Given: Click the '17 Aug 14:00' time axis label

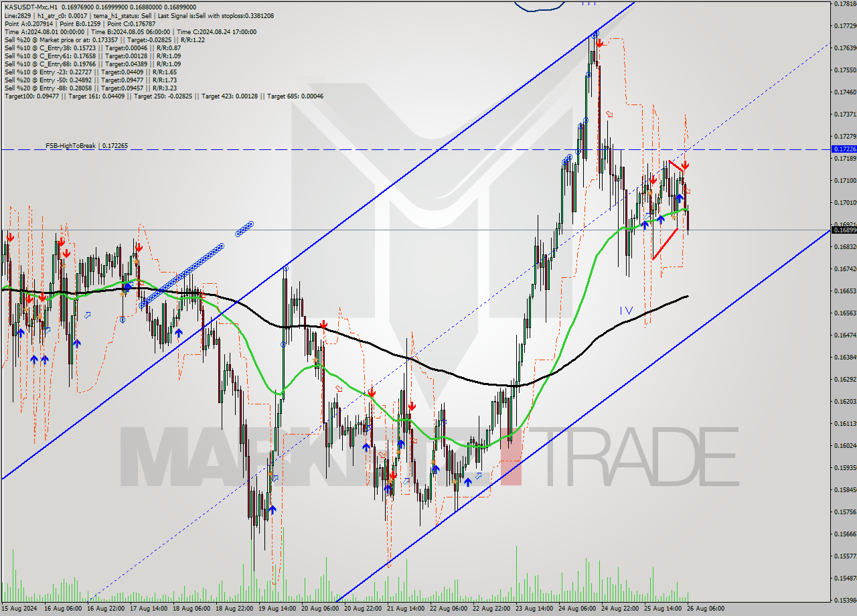Looking at the screenshot, I should 147,609.
